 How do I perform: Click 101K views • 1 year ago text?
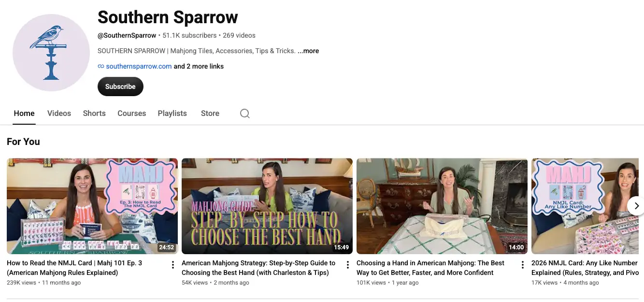click(x=387, y=283)
